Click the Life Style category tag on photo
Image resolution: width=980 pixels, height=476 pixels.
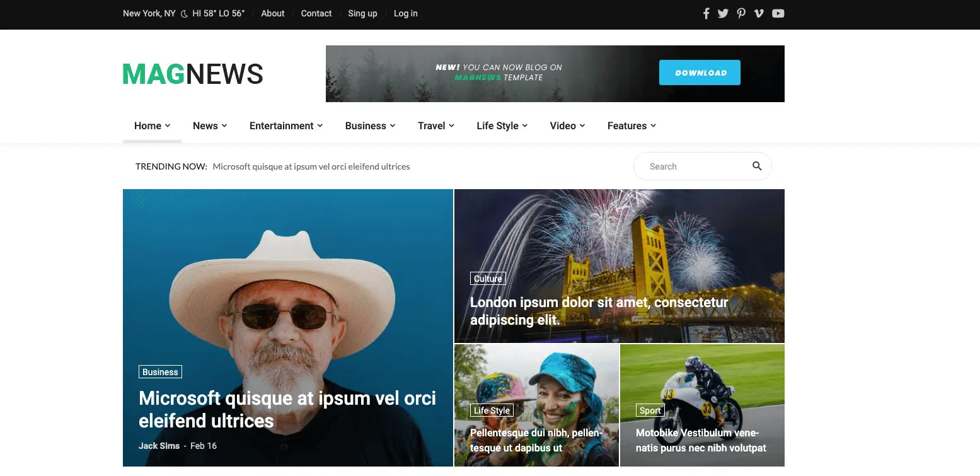(x=492, y=410)
